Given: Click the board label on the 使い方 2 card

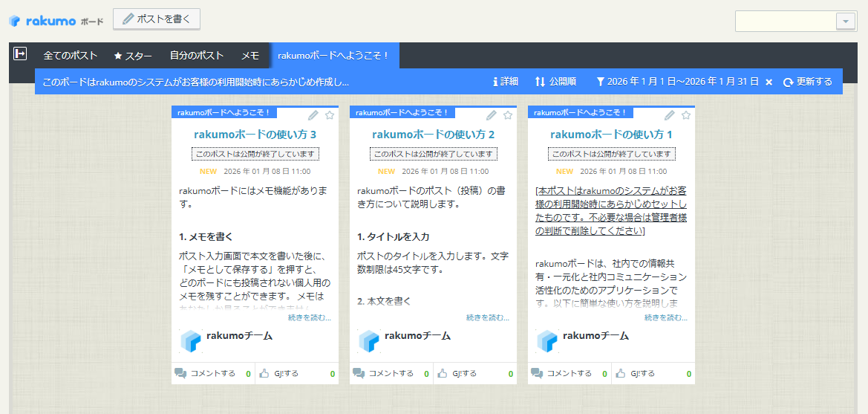Looking at the screenshot, I should pyautogui.click(x=402, y=112).
